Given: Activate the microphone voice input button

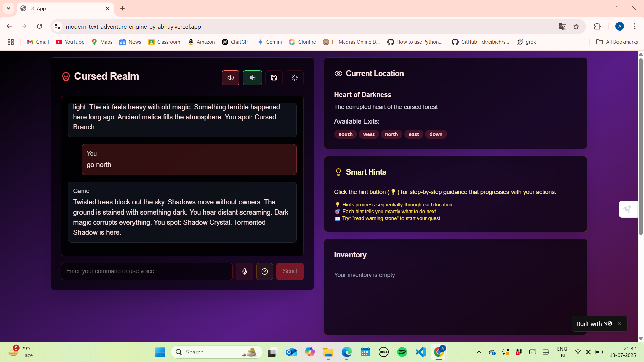Looking at the screenshot, I should (245, 271).
